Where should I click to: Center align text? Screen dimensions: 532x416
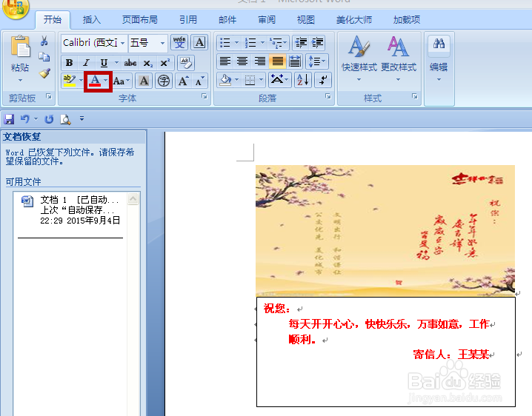(242, 61)
